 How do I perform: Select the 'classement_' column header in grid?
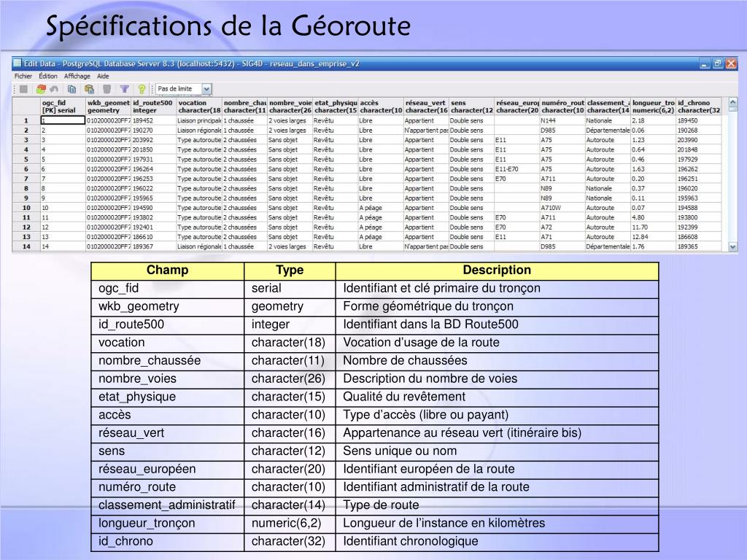click(x=608, y=106)
